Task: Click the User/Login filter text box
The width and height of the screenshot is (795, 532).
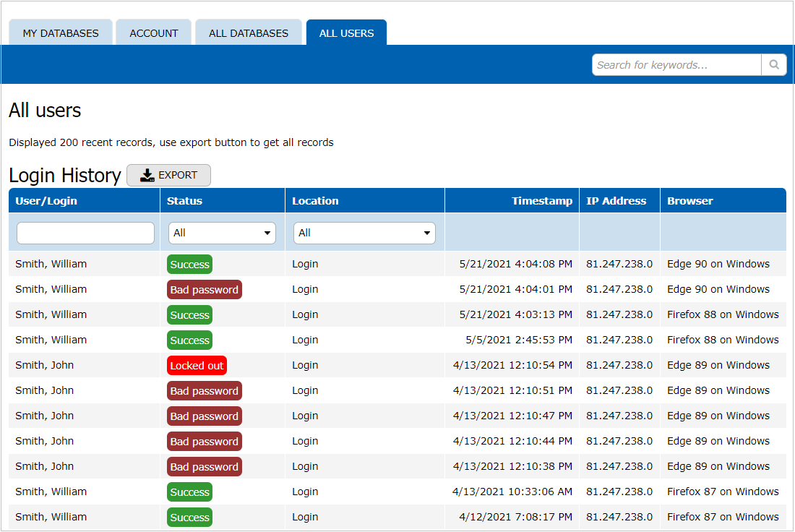Action: tap(86, 233)
